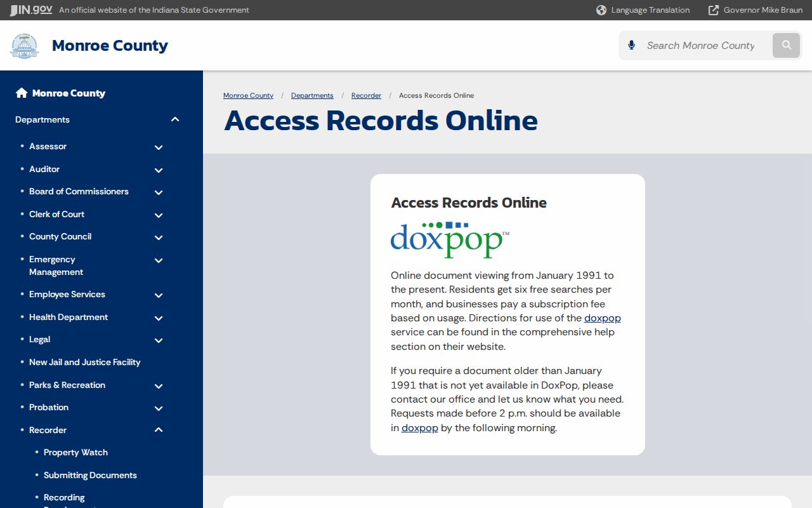The height and width of the screenshot is (508, 812).
Task: Expand Health Department submenu chevron
Action: pyautogui.click(x=159, y=317)
